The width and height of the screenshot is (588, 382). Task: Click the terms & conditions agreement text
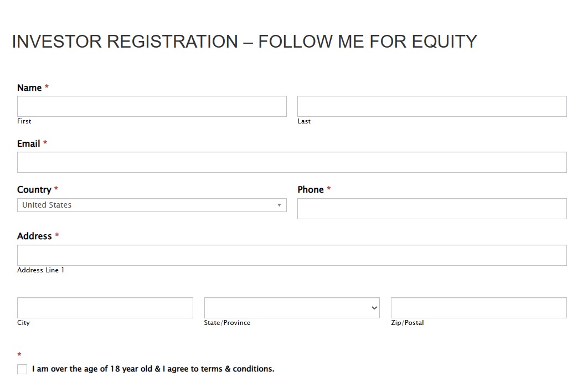[x=153, y=369]
